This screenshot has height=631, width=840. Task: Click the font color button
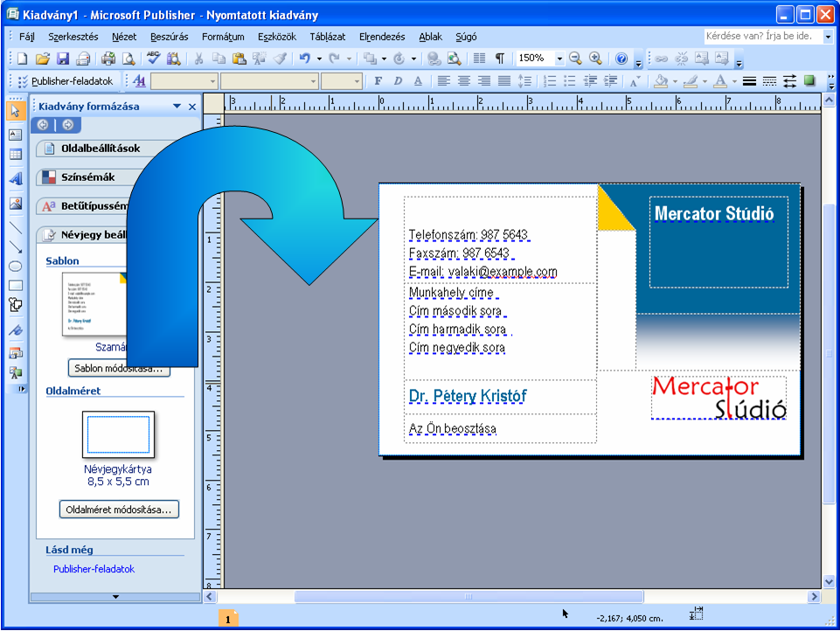pos(720,81)
